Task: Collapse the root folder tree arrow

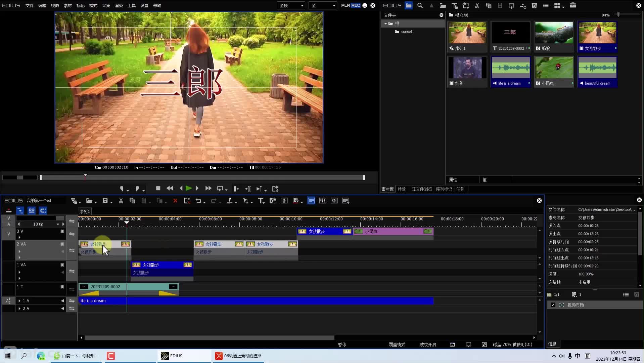Action: pos(385,24)
